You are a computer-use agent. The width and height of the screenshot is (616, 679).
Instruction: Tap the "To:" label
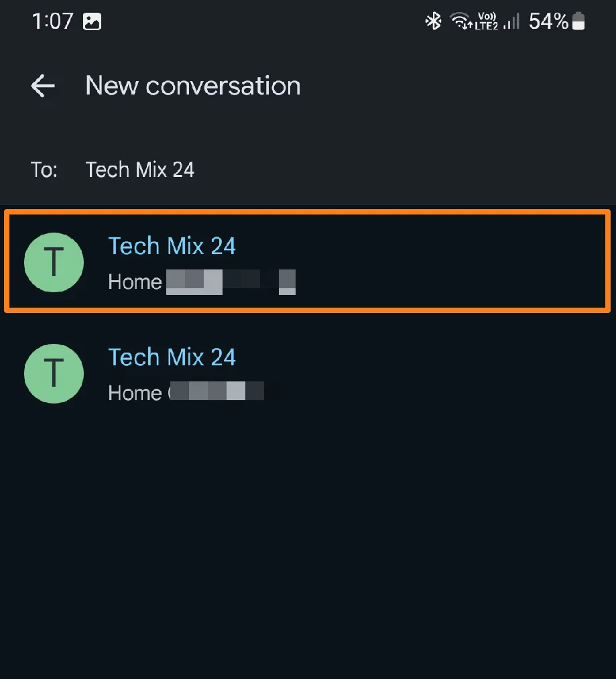44,170
